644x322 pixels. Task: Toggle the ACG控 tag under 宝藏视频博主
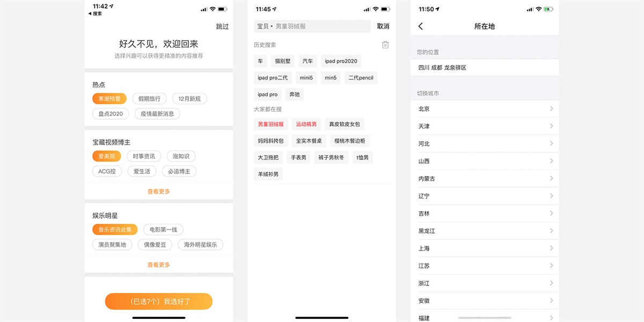[x=106, y=172]
